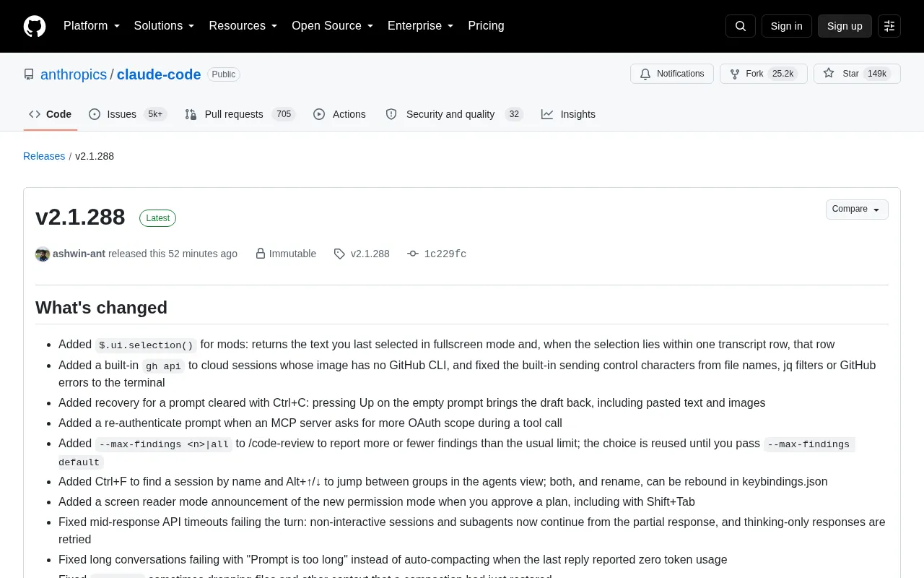The height and width of the screenshot is (578, 924).
Task: Click the commit icon beside 1c229fc
Action: (413, 254)
